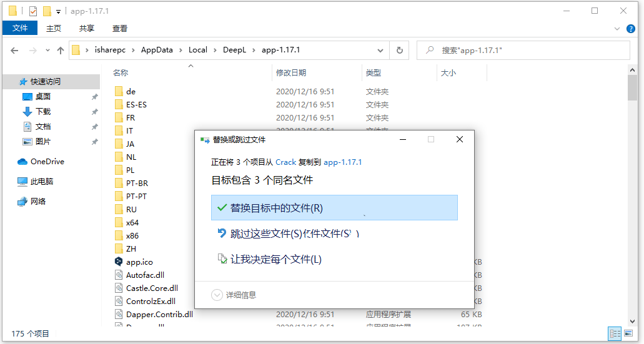644x344 pixels.
Task: Click the New folder quick access icon
Action: tap(47, 11)
